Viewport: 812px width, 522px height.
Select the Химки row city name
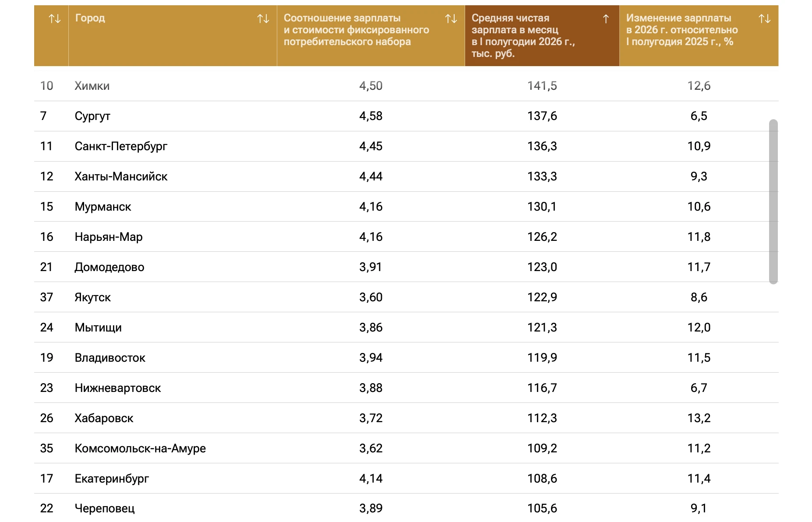(x=92, y=86)
